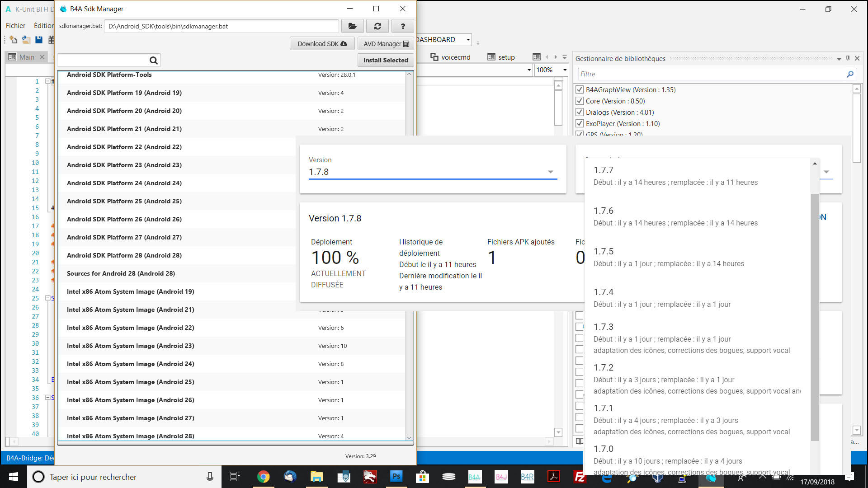Click the filter magnifier in library manager
Screen dimensions: 868x488
pos(850,74)
